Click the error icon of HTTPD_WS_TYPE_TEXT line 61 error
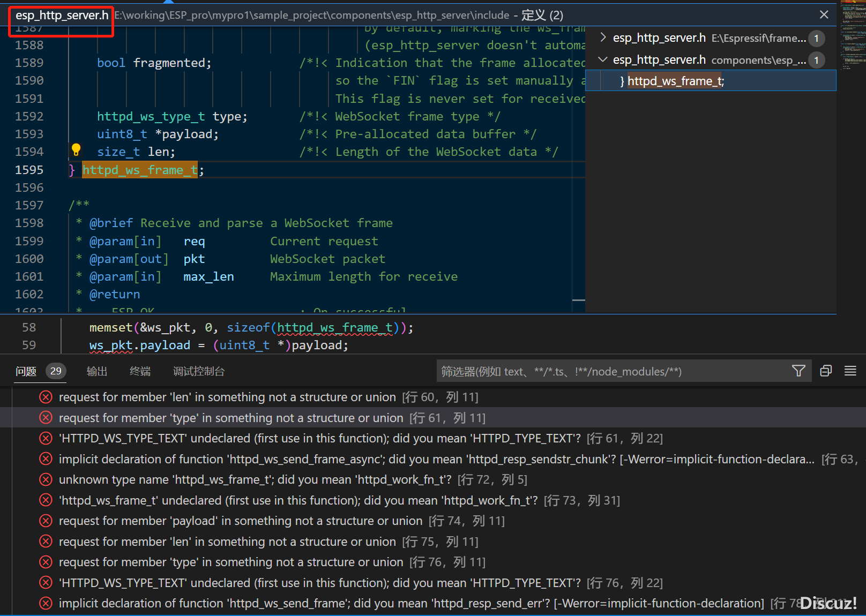Viewport: 866px width, 616px height. (46, 438)
